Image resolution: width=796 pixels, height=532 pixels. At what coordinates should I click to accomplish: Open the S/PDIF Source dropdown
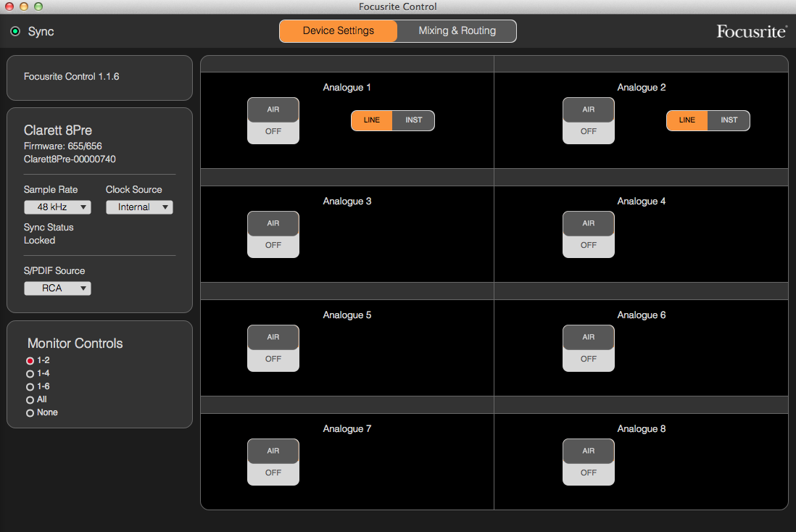[57, 288]
